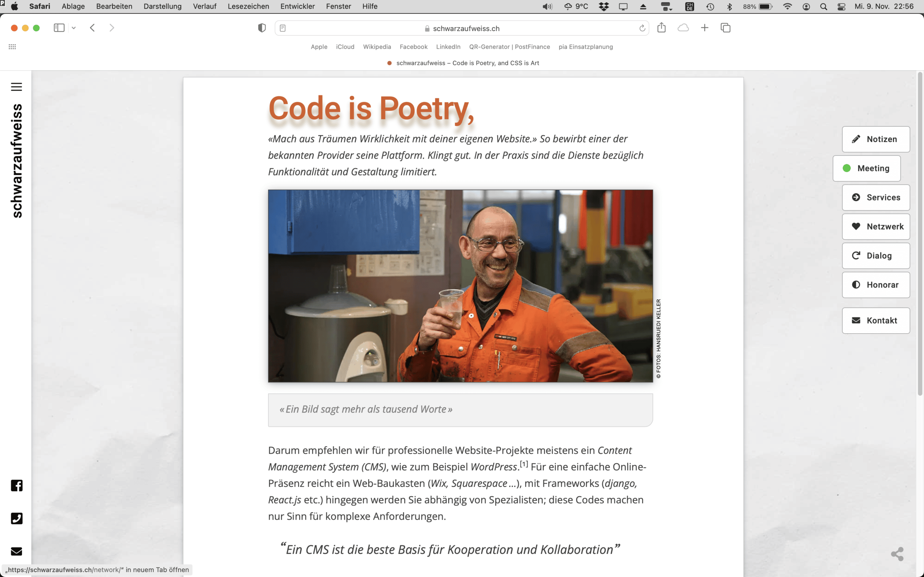Open the hamburger menu on left sidebar
924x577 pixels.
click(x=16, y=87)
